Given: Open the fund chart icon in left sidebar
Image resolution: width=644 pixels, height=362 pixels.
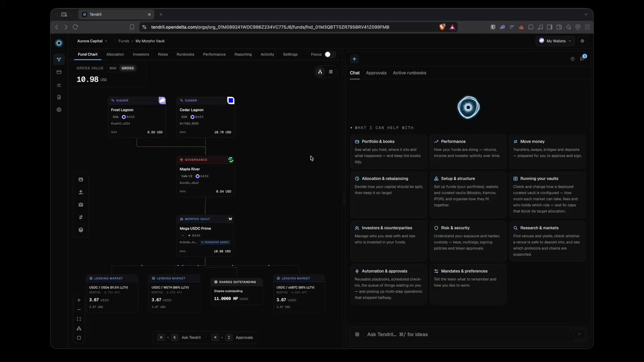Looking at the screenshot, I should (59, 60).
